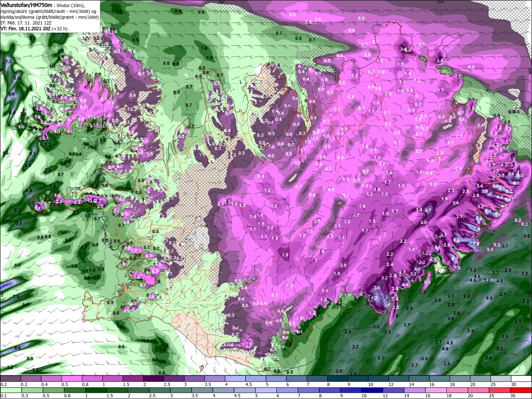This screenshot has width=532, height=399.
Task: Click the dark teal 9 swatch in the snow scale
Action: coord(357,379)
